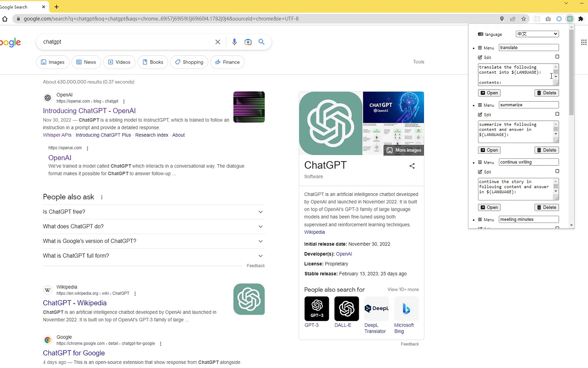This screenshot has height=368, width=588.
Task: Search by image using the Lens camera icon
Action: point(248,42)
